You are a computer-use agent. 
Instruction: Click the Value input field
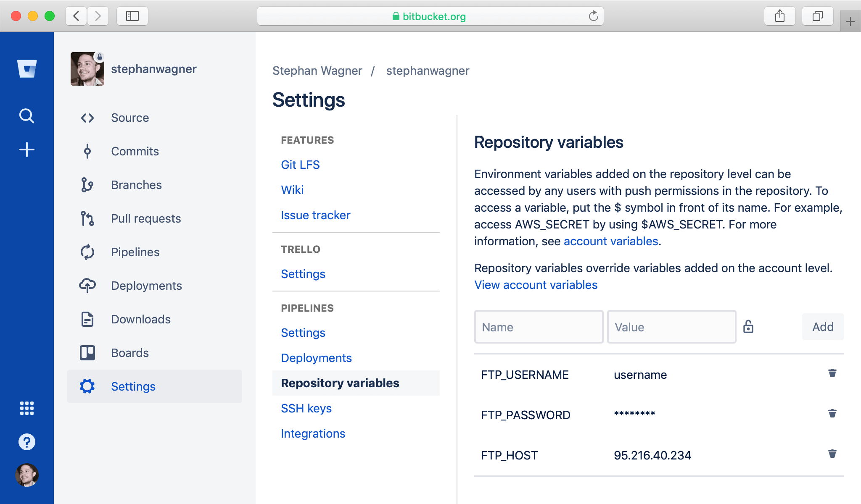point(671,327)
